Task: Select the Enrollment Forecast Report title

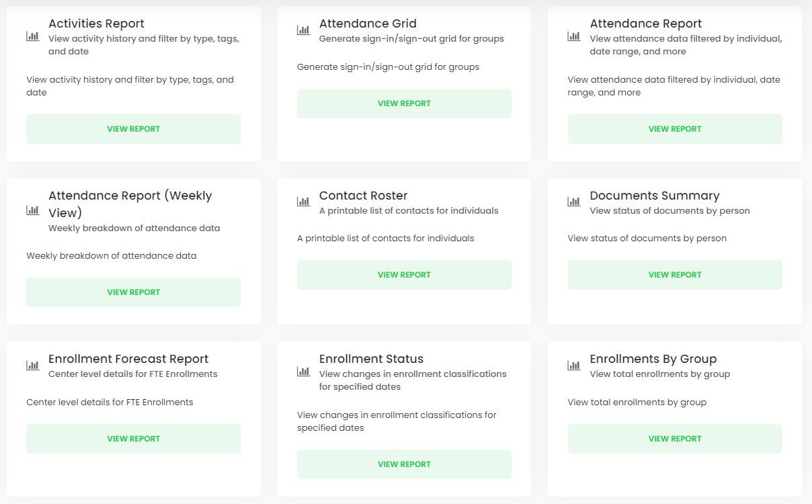Action: [128, 359]
